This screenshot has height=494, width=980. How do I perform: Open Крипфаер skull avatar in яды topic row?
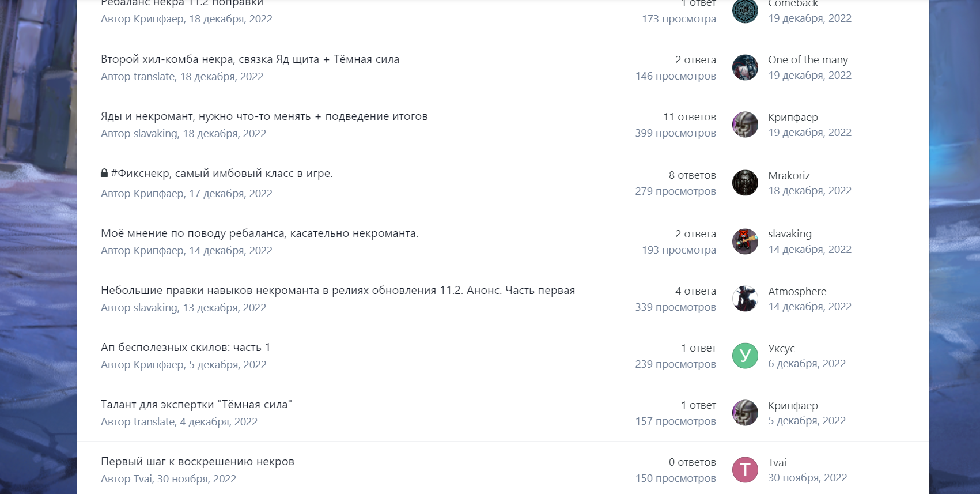point(745,125)
